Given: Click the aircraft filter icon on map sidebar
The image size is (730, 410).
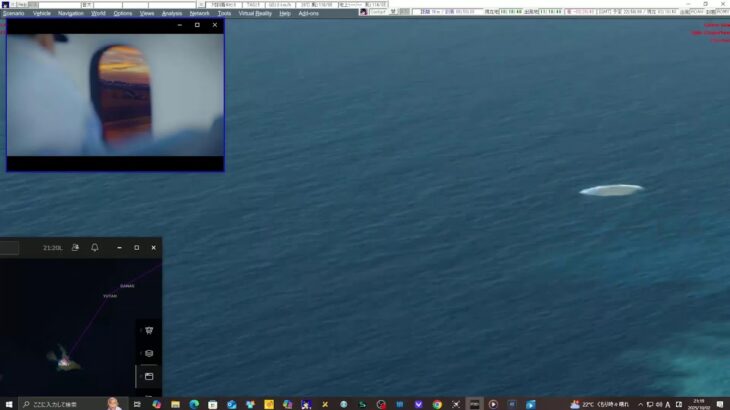Looking at the screenshot, I should tap(149, 330).
